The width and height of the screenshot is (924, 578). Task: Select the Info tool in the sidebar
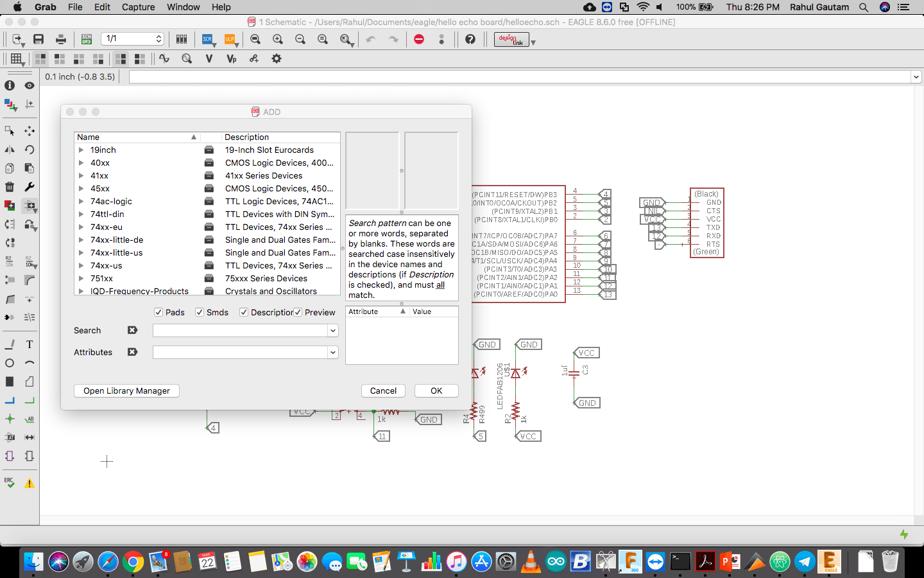tap(10, 85)
